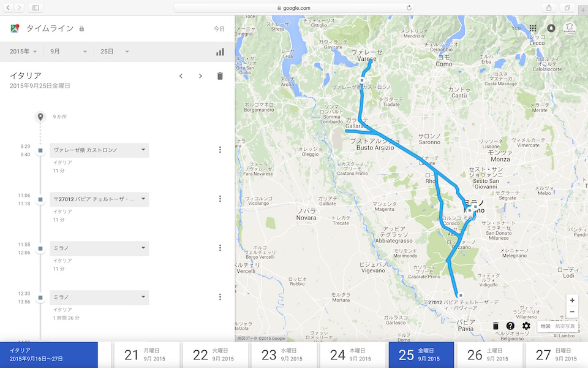Open map settings gear icon
Viewport: 588px width, 368px height.
(x=526, y=326)
